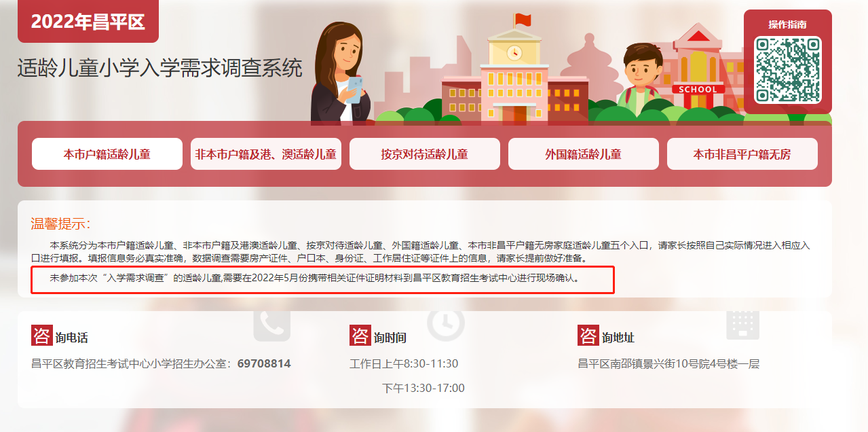Click the 操作指南 label

788,24
